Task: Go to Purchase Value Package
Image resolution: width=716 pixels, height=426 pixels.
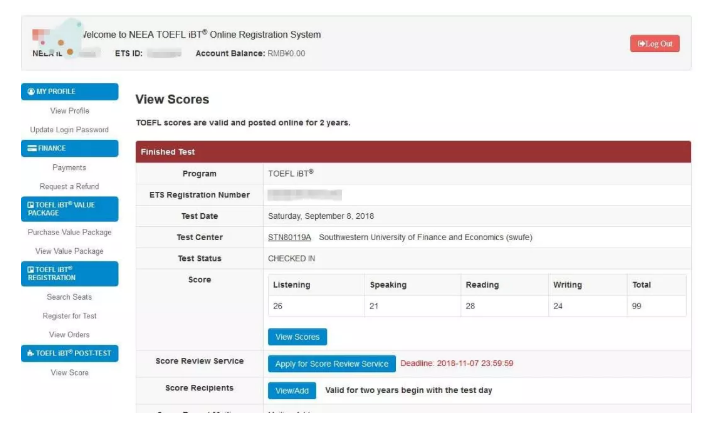Action: [x=69, y=232]
